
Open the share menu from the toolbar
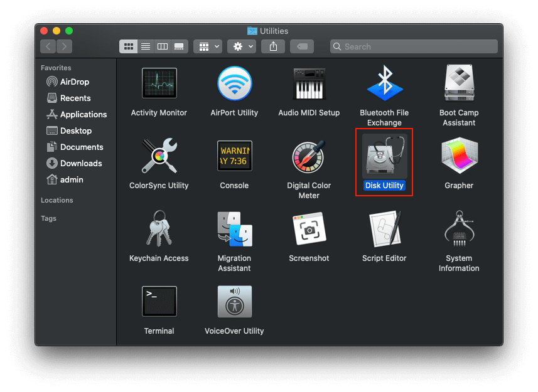pyautogui.click(x=273, y=46)
